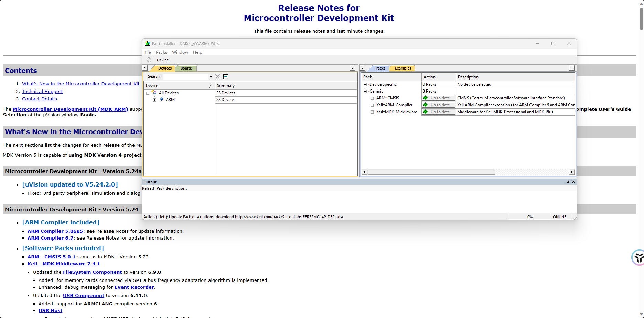The image size is (644, 318).
Task: Click the Pack Installer title bar app icon
Action: click(x=148, y=44)
